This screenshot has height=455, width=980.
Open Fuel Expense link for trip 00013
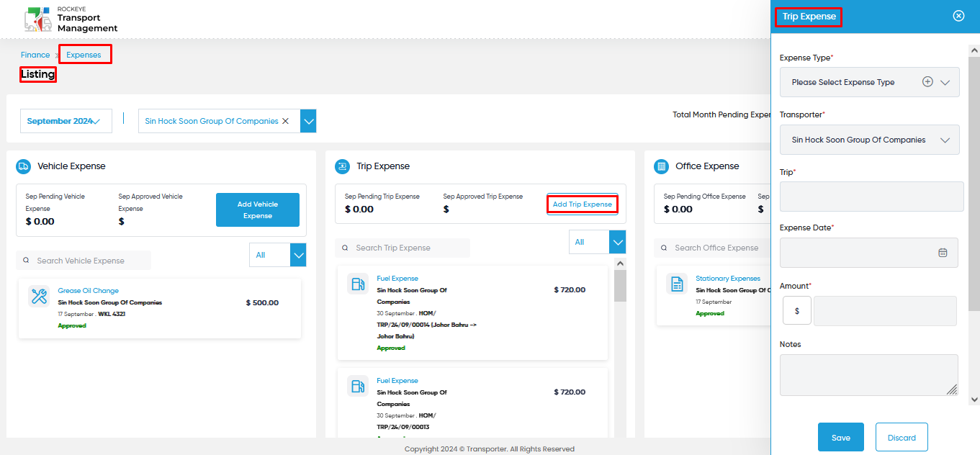coord(397,380)
